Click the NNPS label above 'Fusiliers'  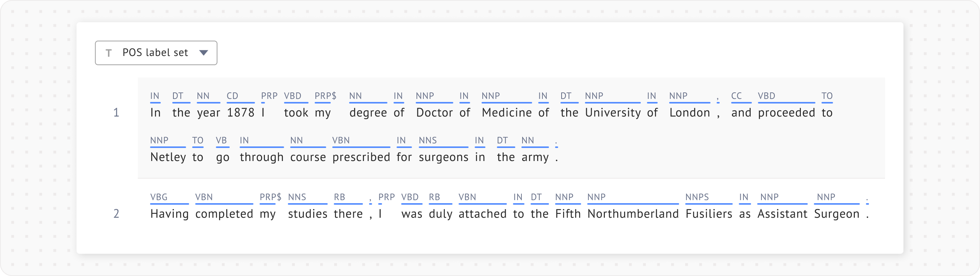point(697,197)
